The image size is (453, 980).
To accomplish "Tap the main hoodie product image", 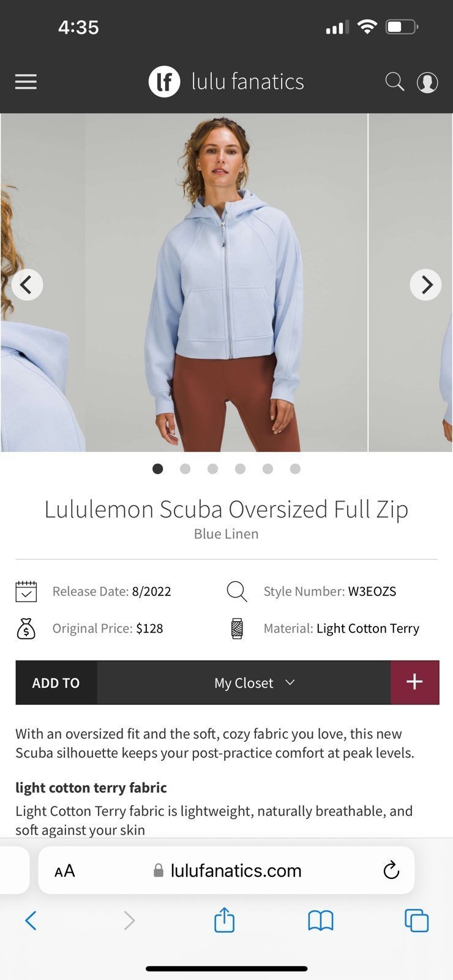I will 226,282.
